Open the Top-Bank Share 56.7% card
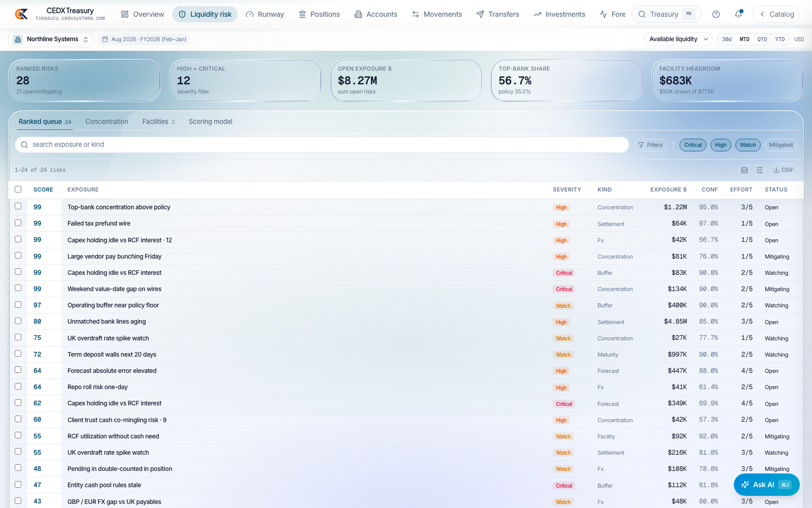This screenshot has height=508, width=812. (566, 81)
